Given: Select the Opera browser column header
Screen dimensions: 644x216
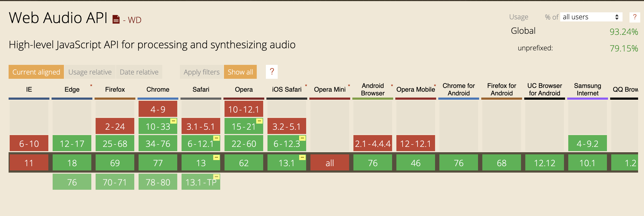Looking at the screenshot, I should pos(244,90).
